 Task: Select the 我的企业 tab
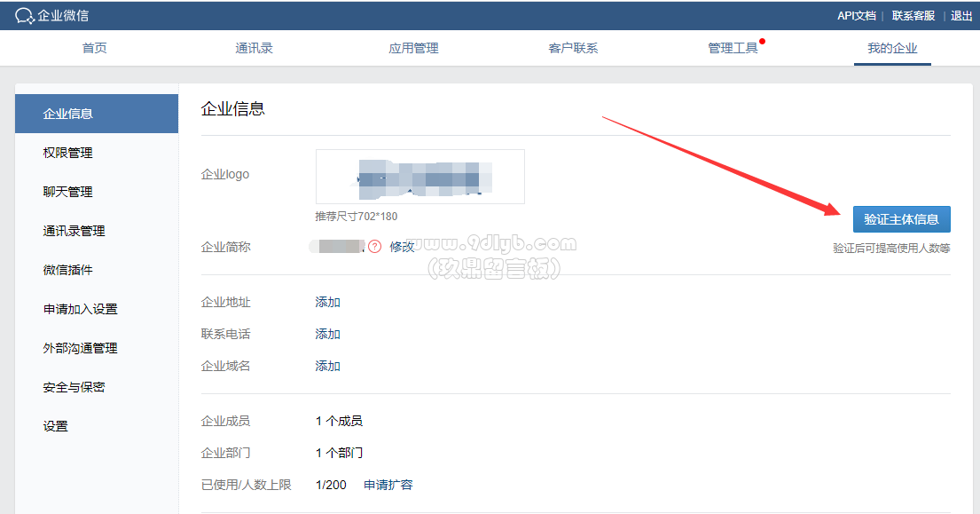point(892,48)
